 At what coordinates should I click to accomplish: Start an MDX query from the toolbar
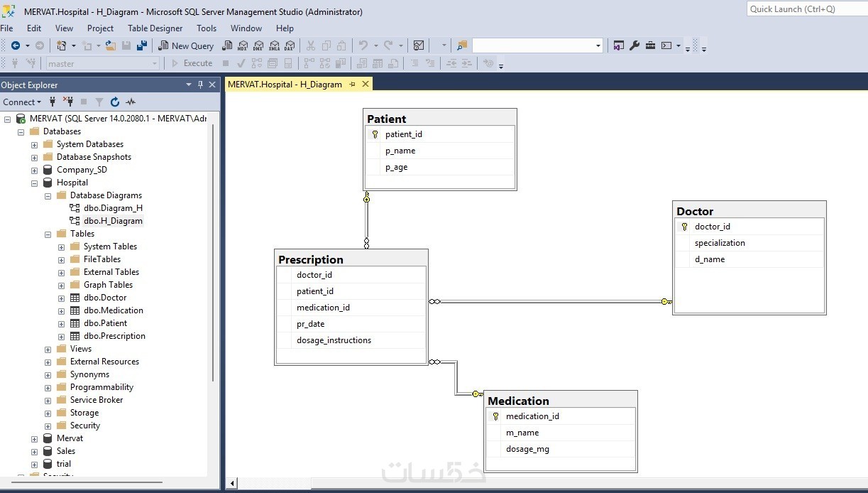tap(243, 45)
